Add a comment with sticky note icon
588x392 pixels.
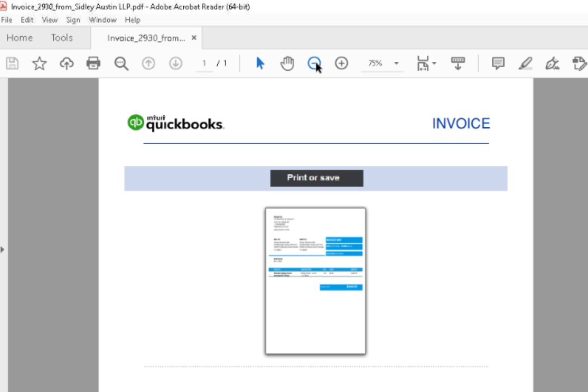(x=498, y=63)
